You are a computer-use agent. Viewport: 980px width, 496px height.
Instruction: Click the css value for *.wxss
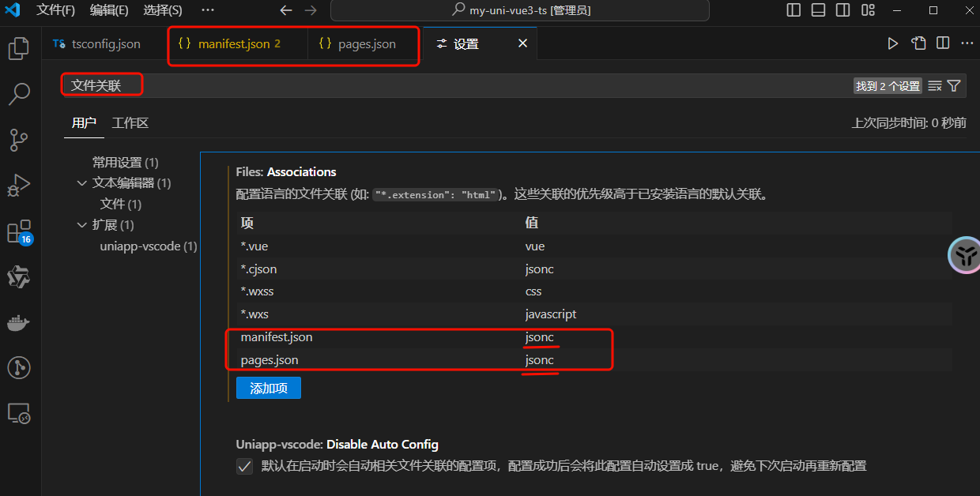pos(533,291)
